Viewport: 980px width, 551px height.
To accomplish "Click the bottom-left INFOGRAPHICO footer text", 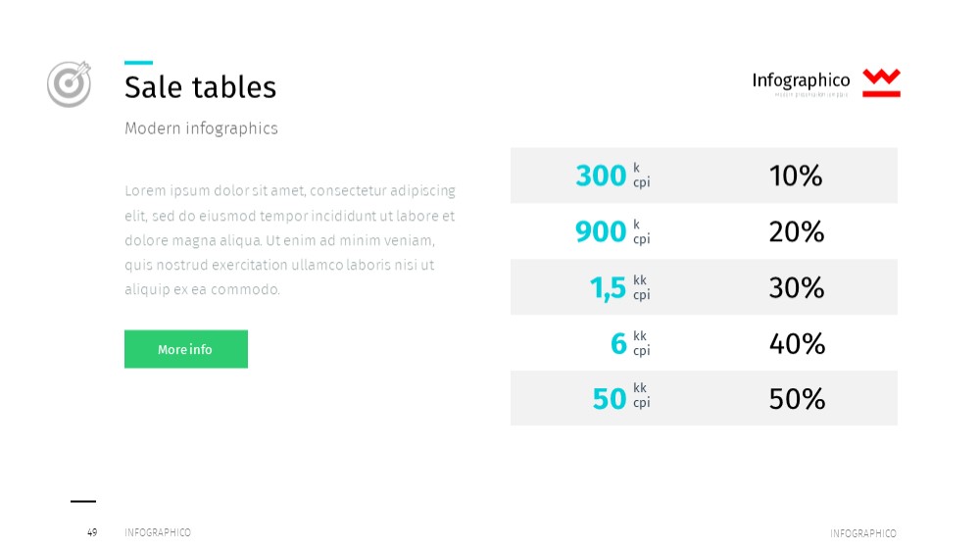I will click(158, 532).
